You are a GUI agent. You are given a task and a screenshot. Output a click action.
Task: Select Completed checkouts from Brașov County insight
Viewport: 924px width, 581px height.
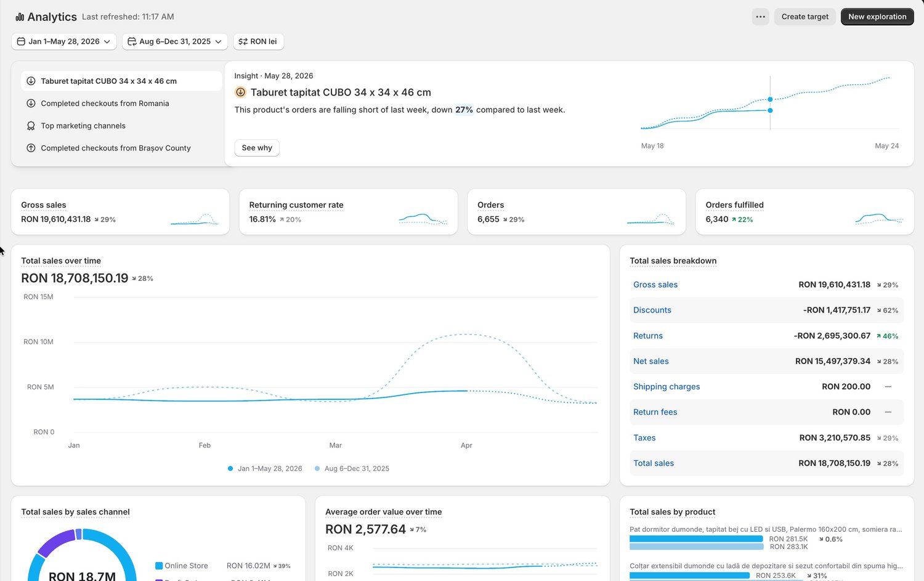(121, 148)
